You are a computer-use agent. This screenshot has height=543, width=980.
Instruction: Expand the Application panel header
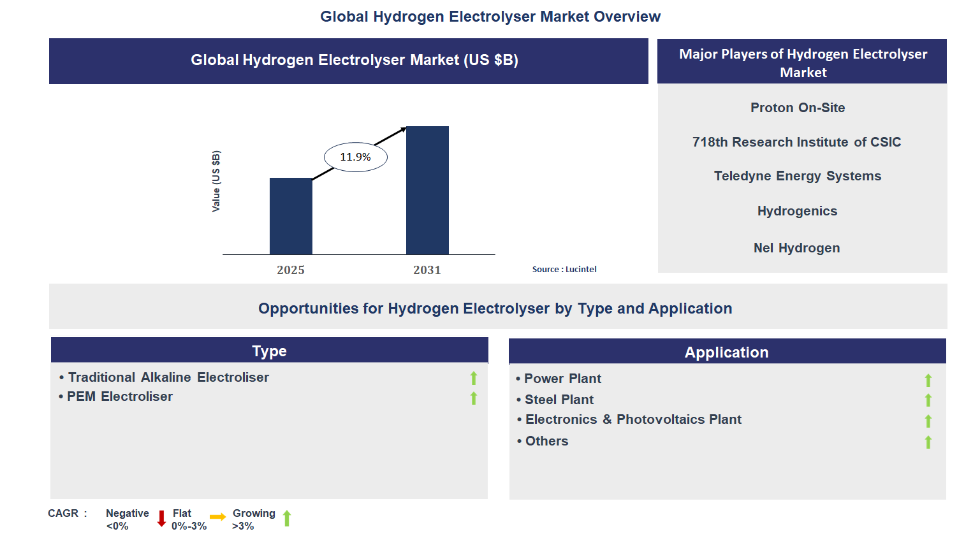tap(726, 351)
